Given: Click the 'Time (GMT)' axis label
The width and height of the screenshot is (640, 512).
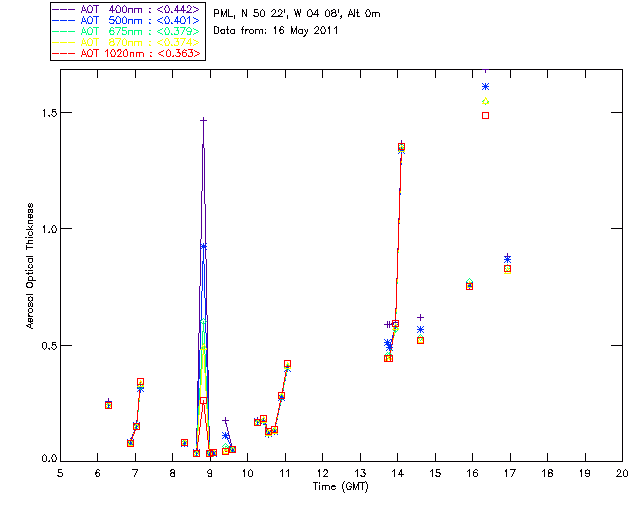Looking at the screenshot, I should tap(341, 487).
